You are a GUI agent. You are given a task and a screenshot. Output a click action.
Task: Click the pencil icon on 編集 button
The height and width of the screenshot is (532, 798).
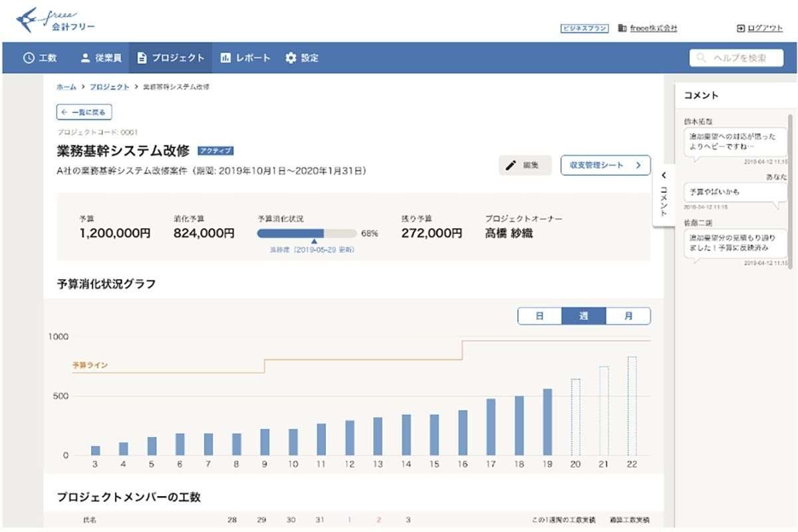coord(511,166)
